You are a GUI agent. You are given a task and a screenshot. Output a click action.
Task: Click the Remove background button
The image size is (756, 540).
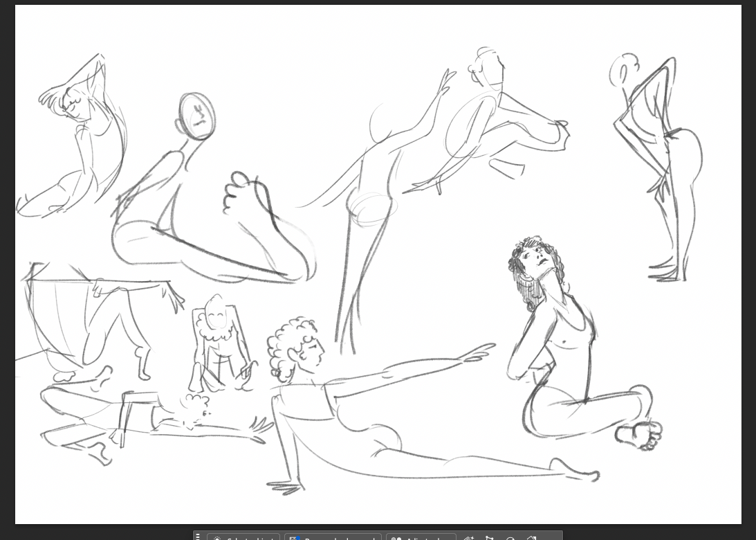pos(333,537)
